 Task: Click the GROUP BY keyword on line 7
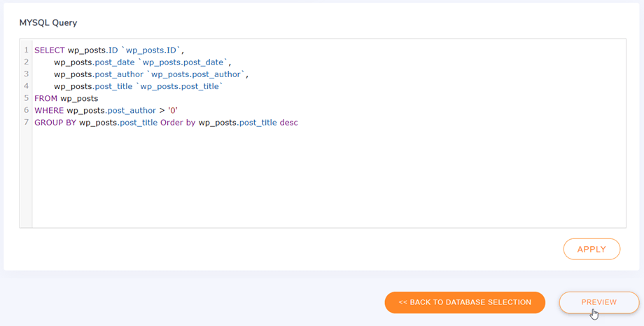coord(55,123)
